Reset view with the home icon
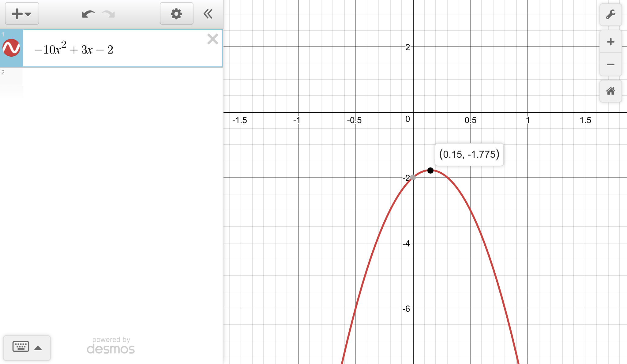 tap(610, 91)
